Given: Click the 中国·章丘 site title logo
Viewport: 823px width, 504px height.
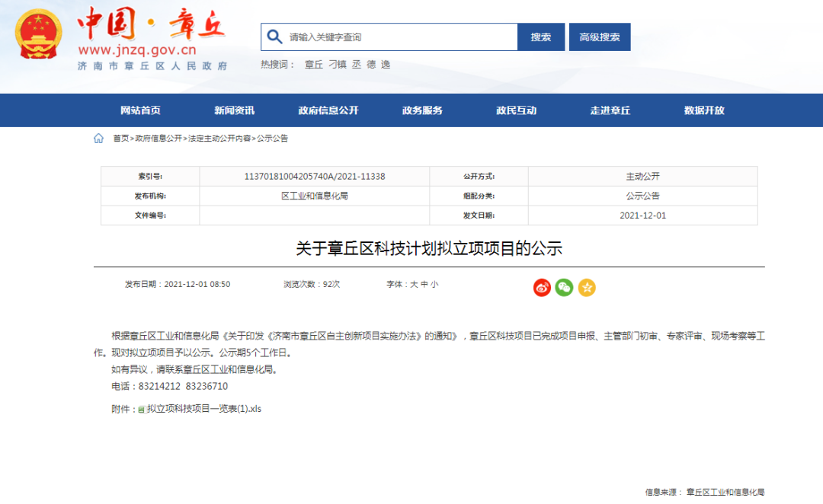Looking at the screenshot, I should (151, 24).
